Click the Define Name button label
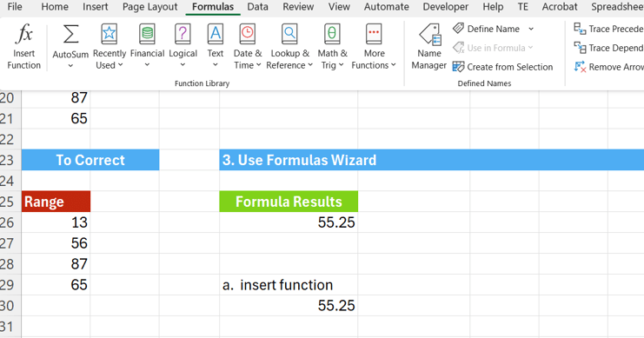Image resolution: width=644 pixels, height=338 pixels. [x=494, y=29]
